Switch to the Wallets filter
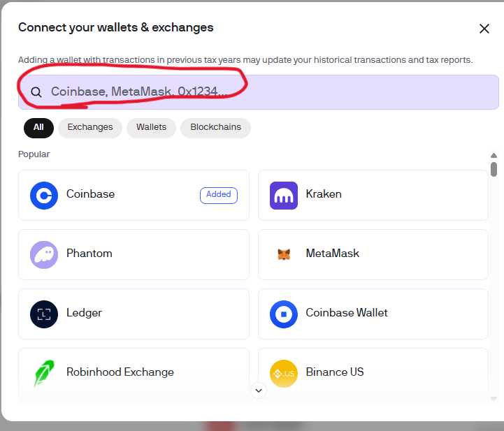 [151, 128]
